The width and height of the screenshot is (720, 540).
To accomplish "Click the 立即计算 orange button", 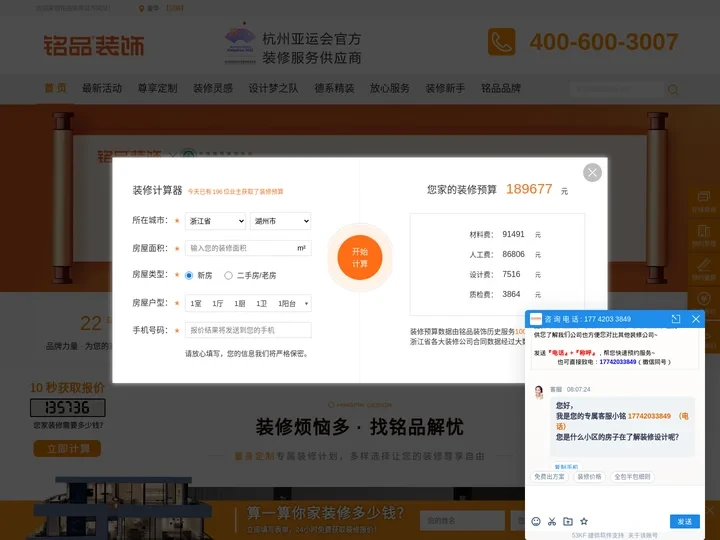I will (68, 449).
